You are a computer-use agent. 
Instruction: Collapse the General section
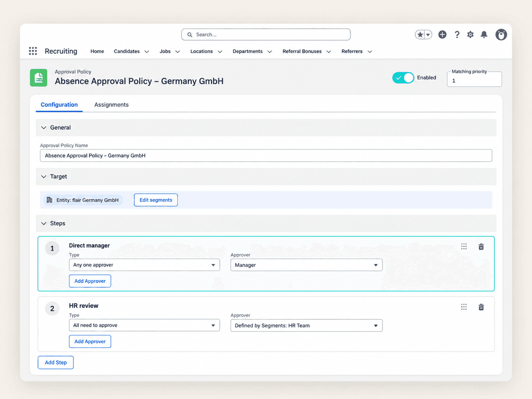44,128
